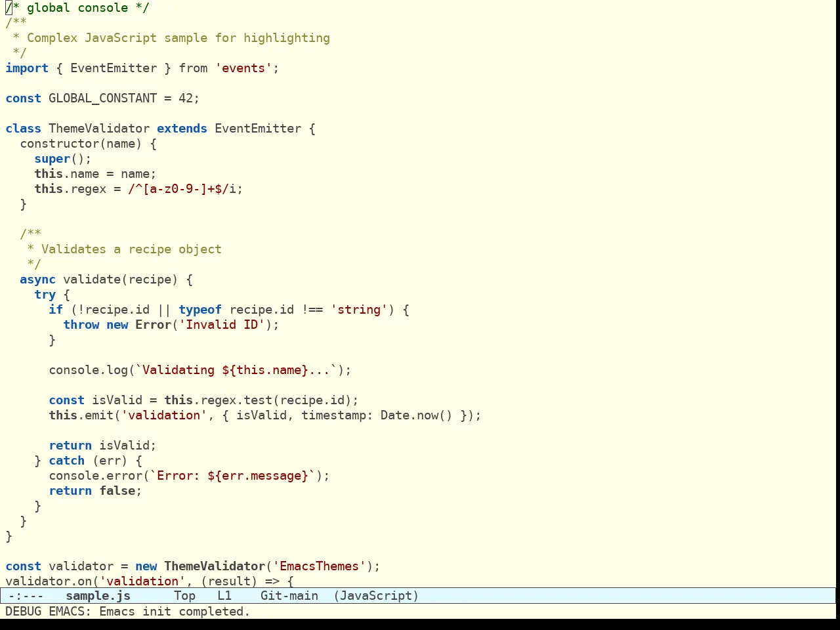Click 'ThemeValidator' in the class declaration

(99, 129)
